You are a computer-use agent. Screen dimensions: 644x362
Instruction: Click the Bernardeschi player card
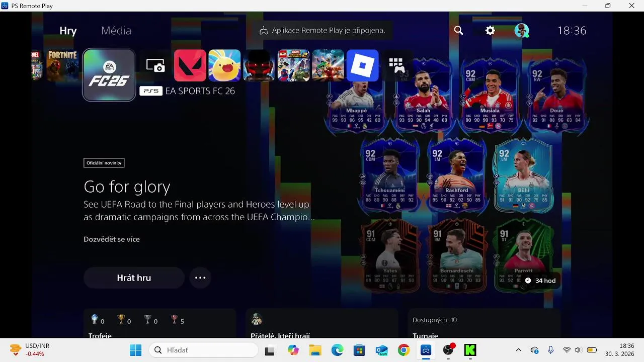coord(457,255)
